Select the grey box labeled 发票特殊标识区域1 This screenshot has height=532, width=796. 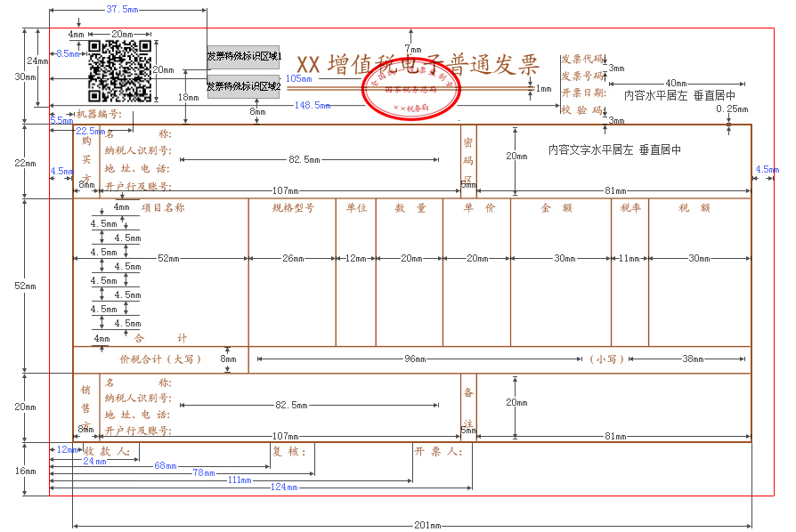tap(243, 56)
